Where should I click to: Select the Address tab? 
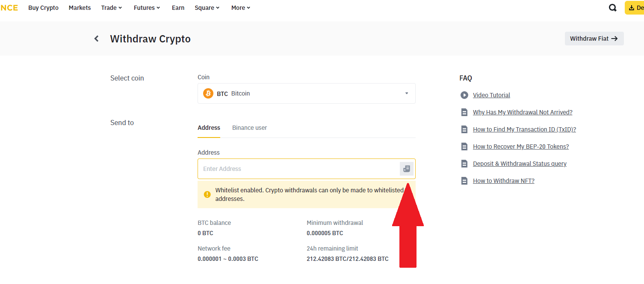tap(209, 128)
